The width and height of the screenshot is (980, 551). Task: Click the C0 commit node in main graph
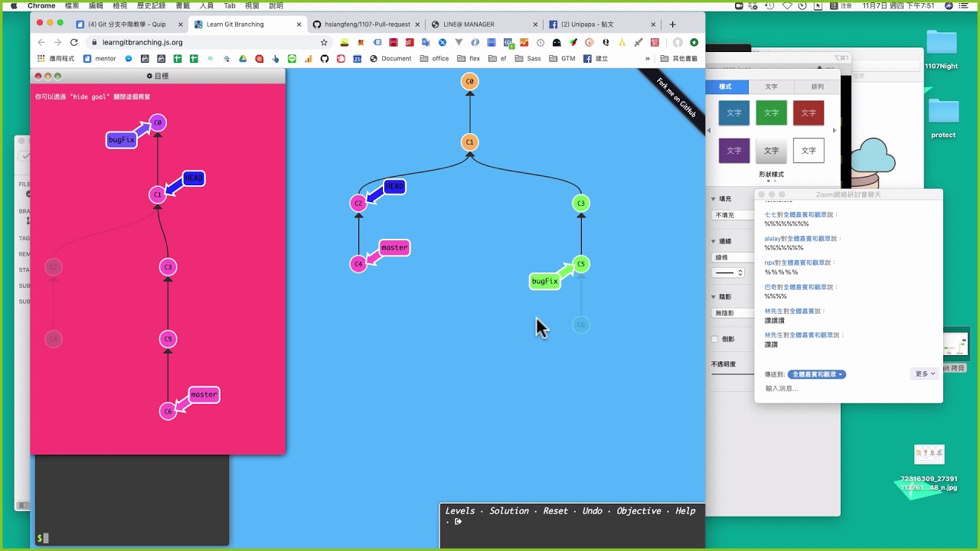click(470, 81)
